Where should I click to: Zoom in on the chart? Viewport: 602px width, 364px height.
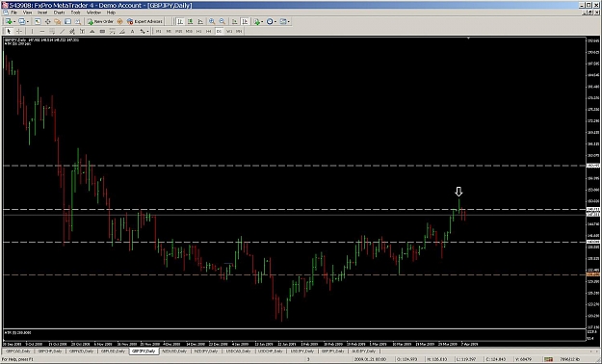coord(212,21)
